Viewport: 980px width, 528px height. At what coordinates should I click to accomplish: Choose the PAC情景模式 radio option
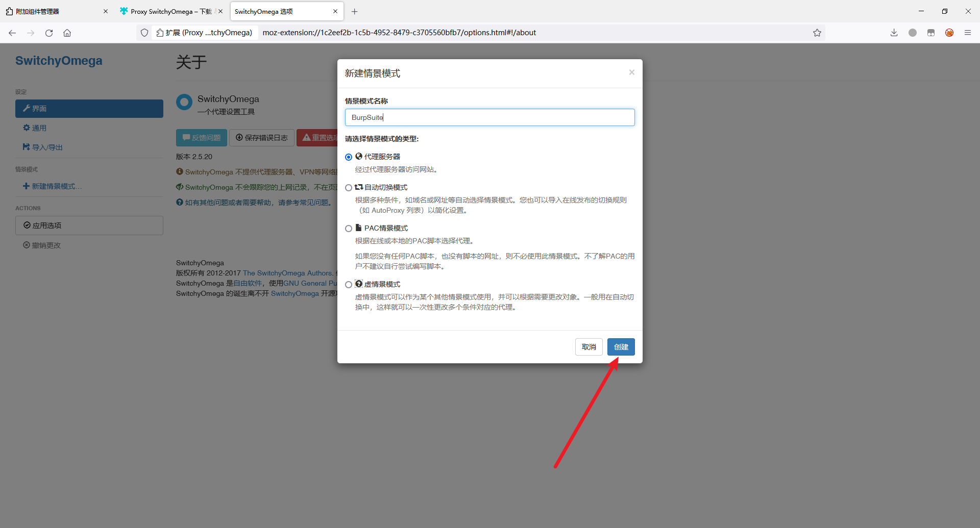point(349,229)
